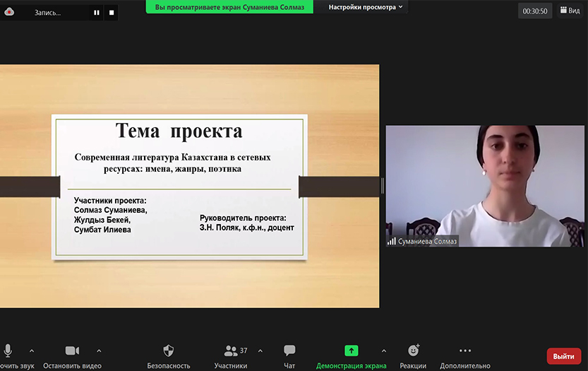Image resolution: width=588 pixels, height=371 pixels.
Task: Expand screen share options chevron
Action: pos(384,351)
